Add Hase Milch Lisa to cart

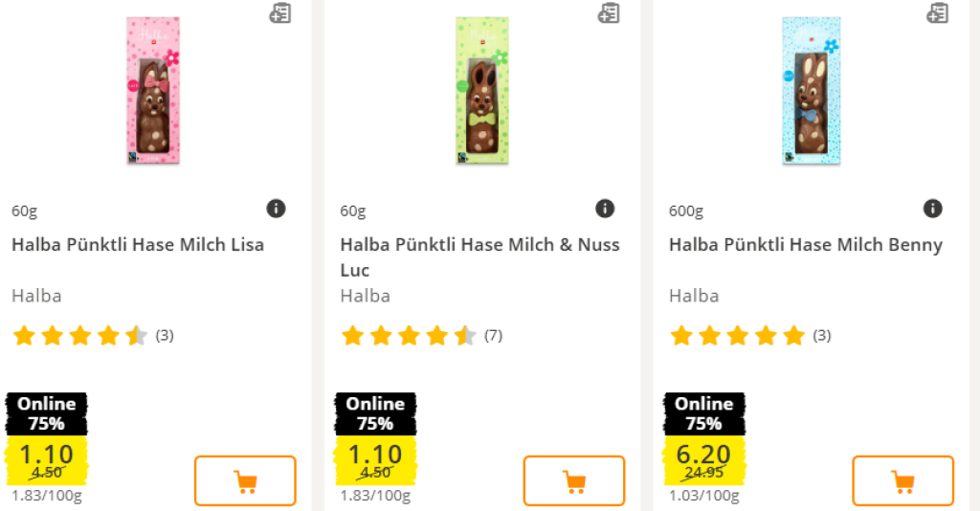[245, 480]
